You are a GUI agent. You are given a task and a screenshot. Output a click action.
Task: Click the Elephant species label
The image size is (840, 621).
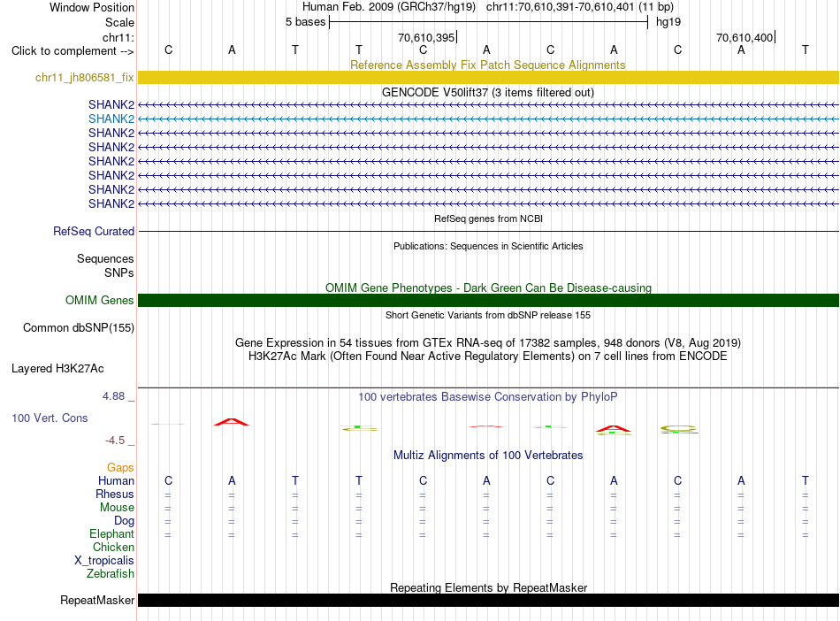click(111, 533)
